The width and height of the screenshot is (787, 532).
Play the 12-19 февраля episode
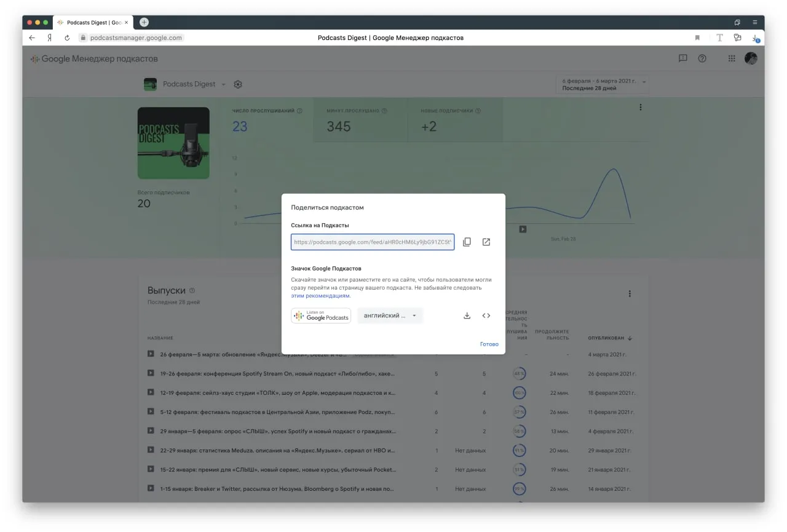(151, 392)
